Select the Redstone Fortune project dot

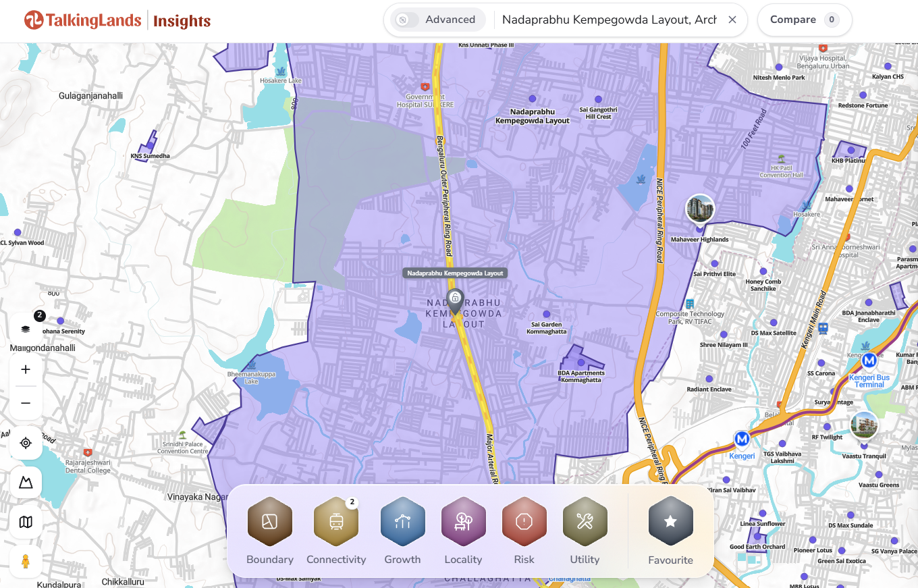pyautogui.click(x=863, y=95)
